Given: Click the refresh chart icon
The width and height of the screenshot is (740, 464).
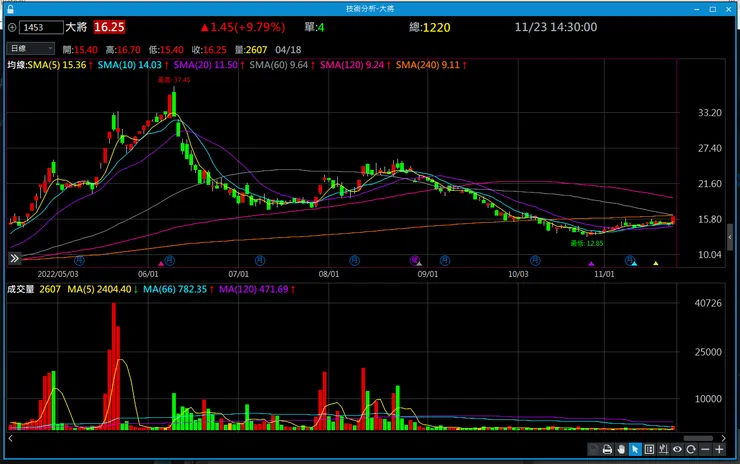Looking at the screenshot, I should point(691,449).
